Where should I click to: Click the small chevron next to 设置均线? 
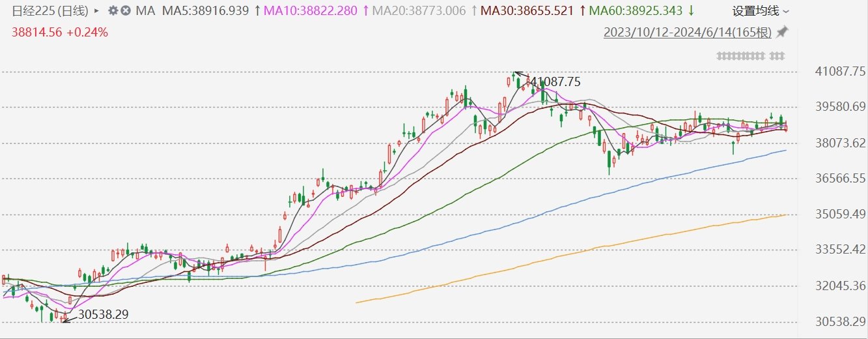pos(785,12)
